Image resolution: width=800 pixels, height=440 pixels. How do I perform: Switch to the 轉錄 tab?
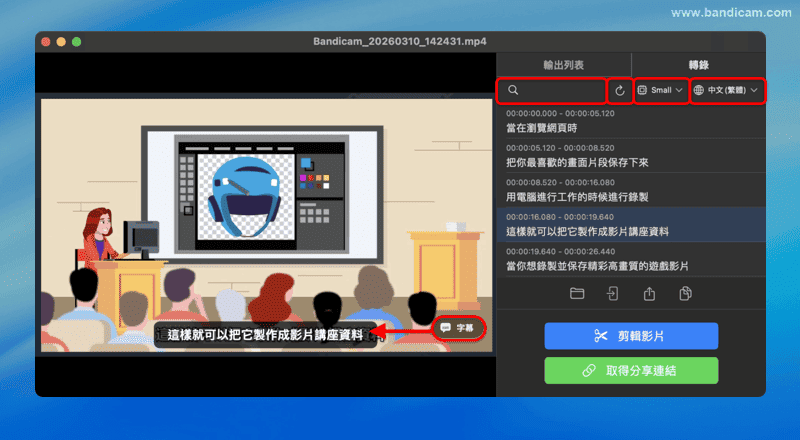[698, 63]
